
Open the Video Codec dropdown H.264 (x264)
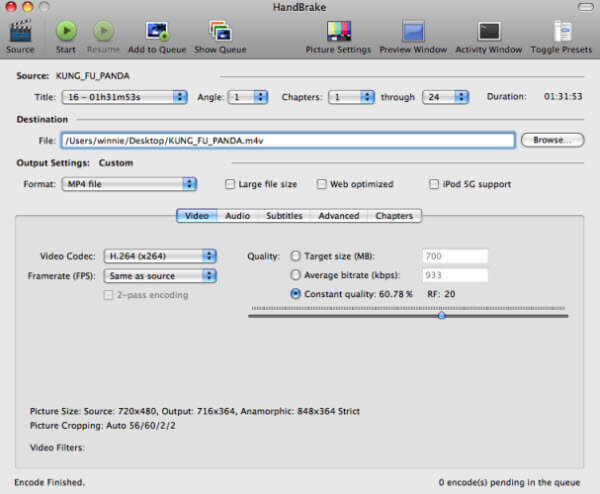coord(160,256)
